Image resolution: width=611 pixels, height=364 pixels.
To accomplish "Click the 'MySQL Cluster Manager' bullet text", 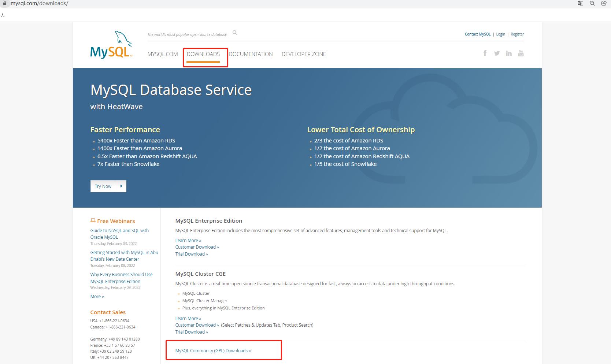I will click(x=205, y=301).
